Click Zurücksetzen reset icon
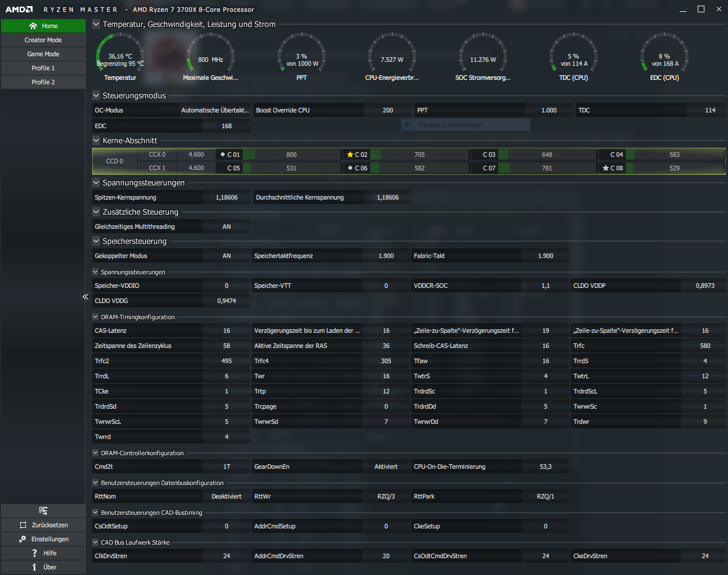This screenshot has height=575, width=728. (23, 525)
